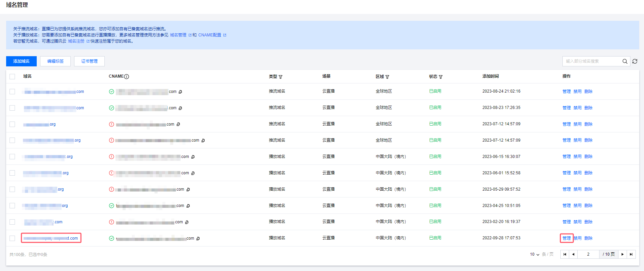Jump to the last page
Viewport: 644px width, 271px height.
631,254
